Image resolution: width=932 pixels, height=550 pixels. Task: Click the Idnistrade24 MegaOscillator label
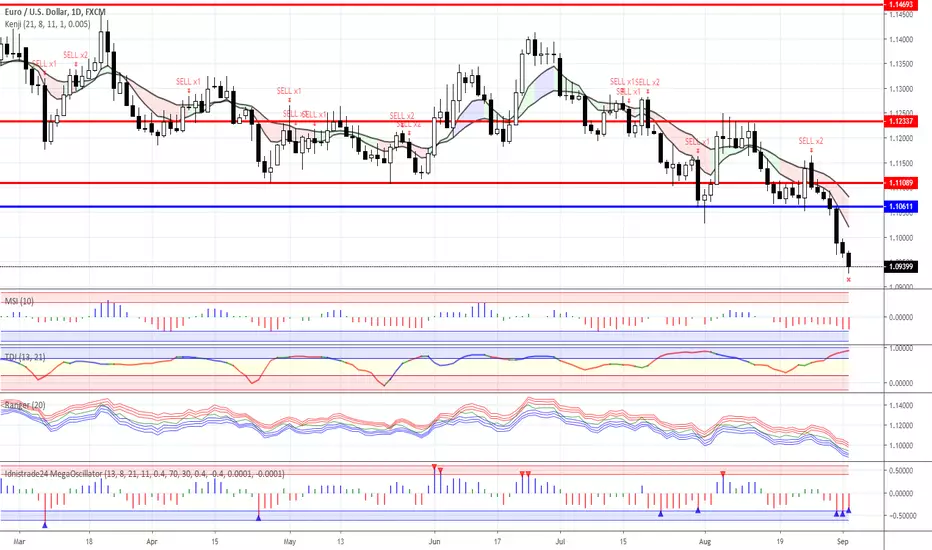click(144, 474)
